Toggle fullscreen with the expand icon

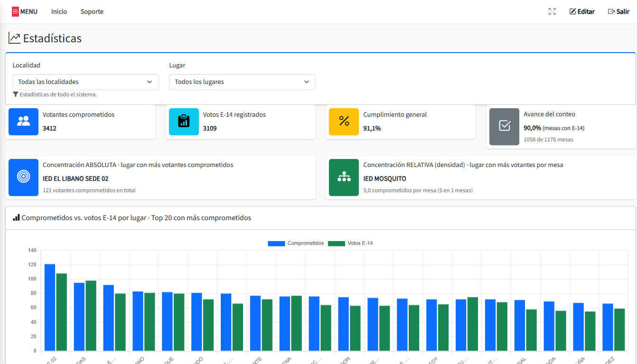pyautogui.click(x=552, y=11)
